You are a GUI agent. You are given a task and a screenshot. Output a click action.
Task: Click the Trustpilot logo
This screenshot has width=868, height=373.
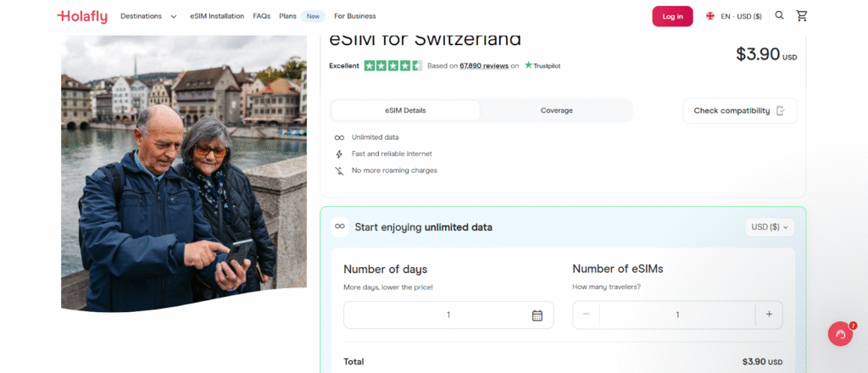click(x=542, y=65)
